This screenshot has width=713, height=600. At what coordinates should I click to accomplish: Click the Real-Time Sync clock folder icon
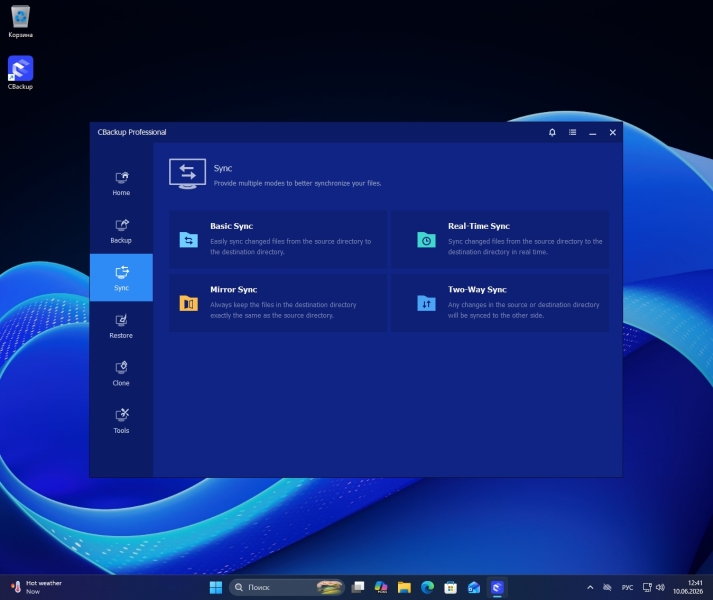[x=427, y=239]
